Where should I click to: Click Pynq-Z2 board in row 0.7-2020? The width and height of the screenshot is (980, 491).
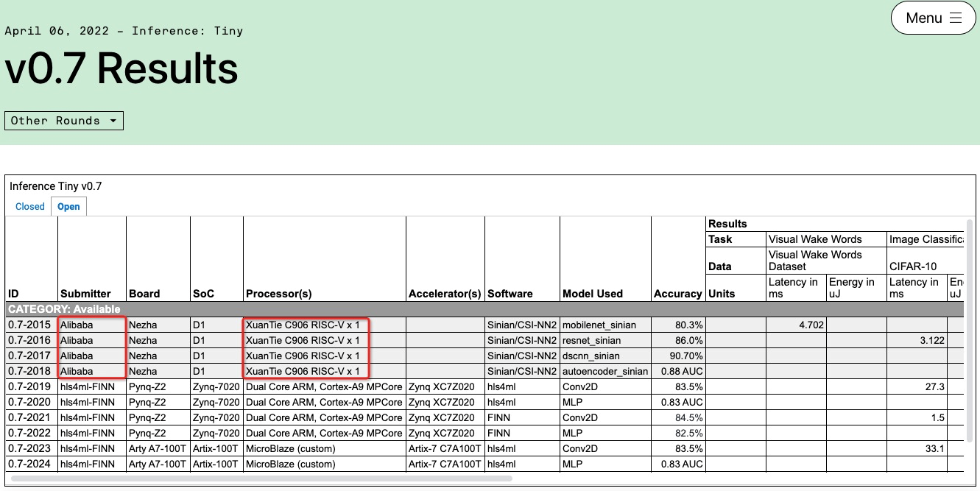pos(158,402)
